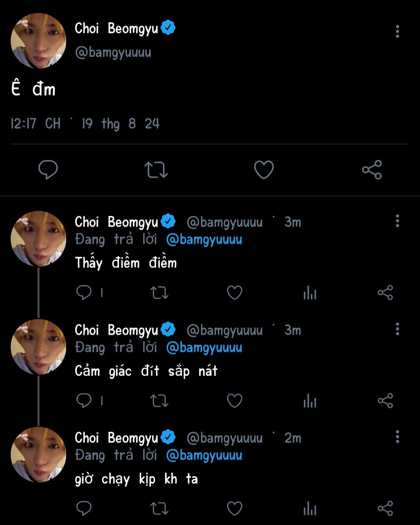Like the main "Ê đm" tweet
Image resolution: width=420 pixels, height=525 pixels.
(x=264, y=170)
